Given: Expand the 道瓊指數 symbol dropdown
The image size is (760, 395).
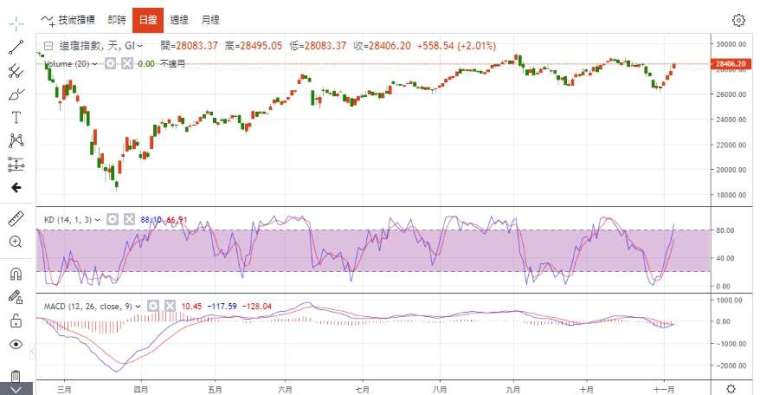Looking at the screenshot, I should pyautogui.click(x=140, y=46).
